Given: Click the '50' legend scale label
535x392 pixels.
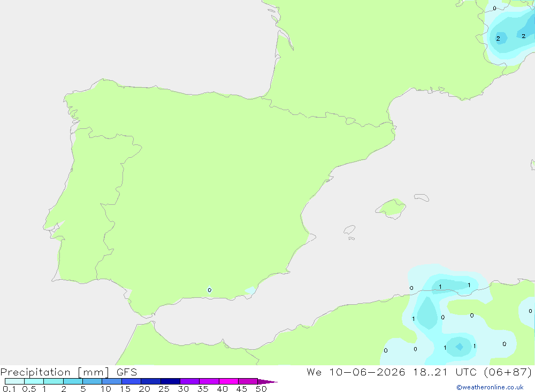Looking at the screenshot, I should (261, 389).
